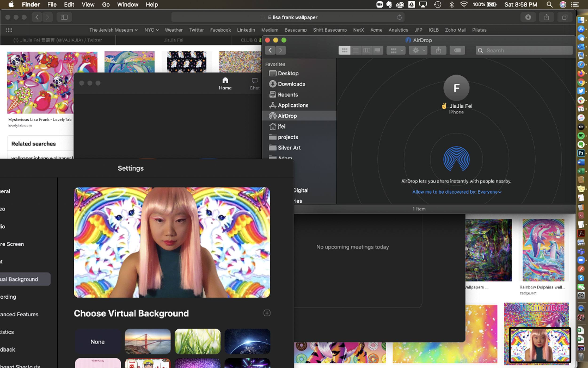Go back in AirDrop Finder window
Screen dimensions: 588x368
click(270, 50)
